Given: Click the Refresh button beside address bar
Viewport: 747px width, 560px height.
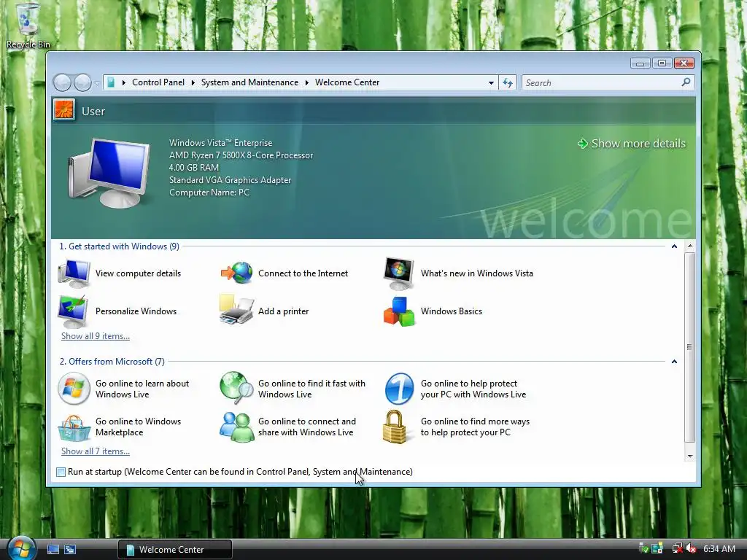Looking at the screenshot, I should 508,83.
